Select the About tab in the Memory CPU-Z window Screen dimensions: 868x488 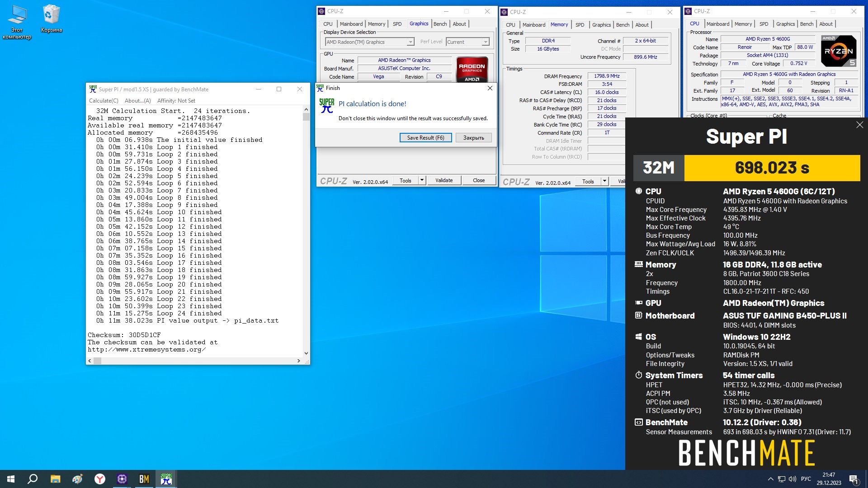click(x=642, y=25)
